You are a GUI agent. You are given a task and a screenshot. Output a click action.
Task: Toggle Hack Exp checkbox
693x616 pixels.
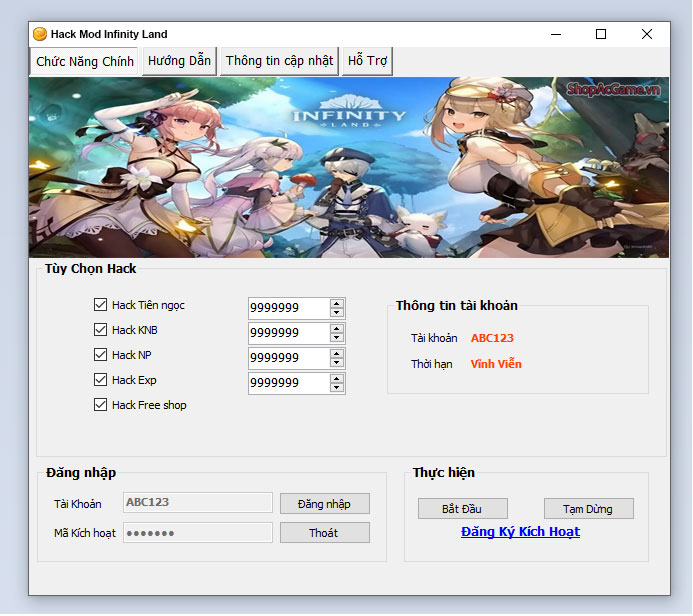[100, 380]
